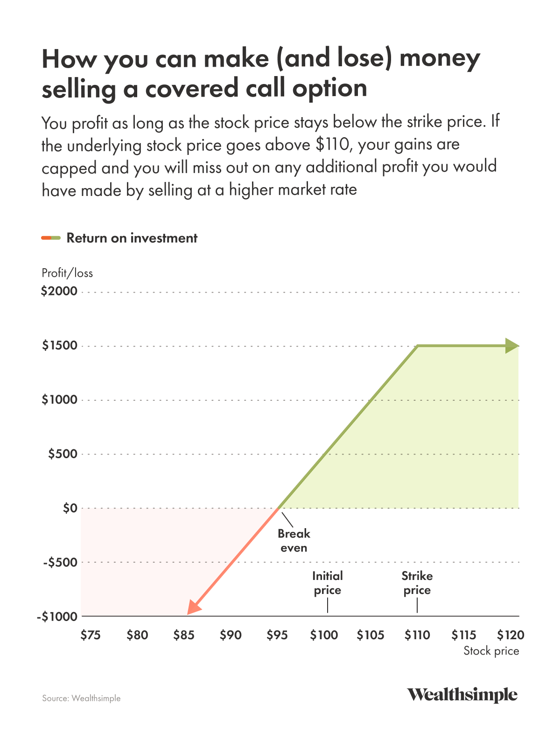
Task: Click the $2000 y-axis label
Action: pos(59,292)
